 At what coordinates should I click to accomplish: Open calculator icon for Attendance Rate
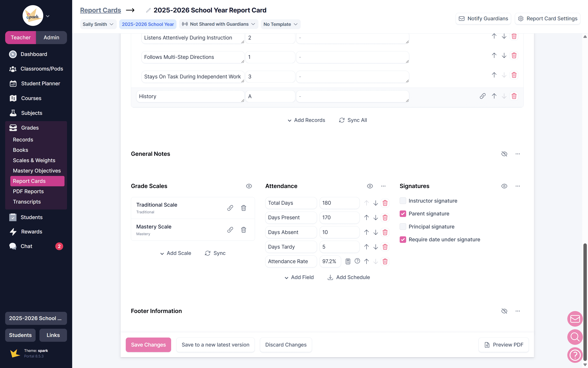pyautogui.click(x=348, y=261)
